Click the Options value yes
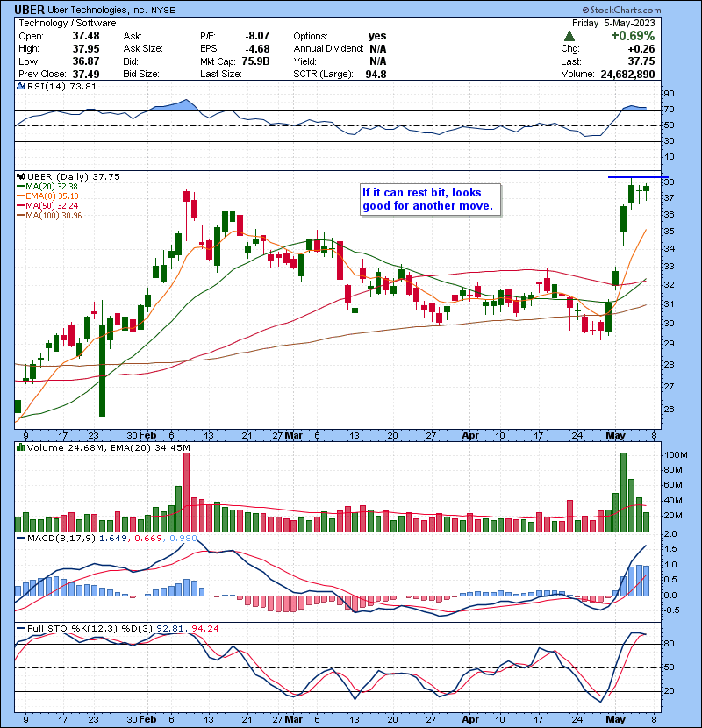702x728 pixels. [x=376, y=36]
